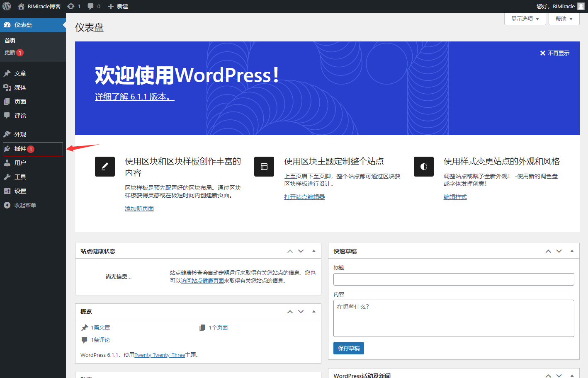Open the 1个页面 link
588x378 pixels.
(218, 327)
